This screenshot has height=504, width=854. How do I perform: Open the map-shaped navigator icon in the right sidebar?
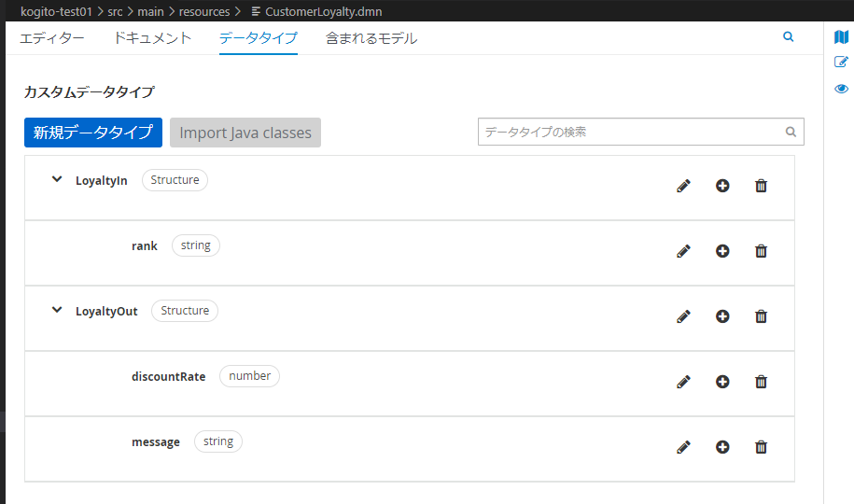pyautogui.click(x=841, y=36)
